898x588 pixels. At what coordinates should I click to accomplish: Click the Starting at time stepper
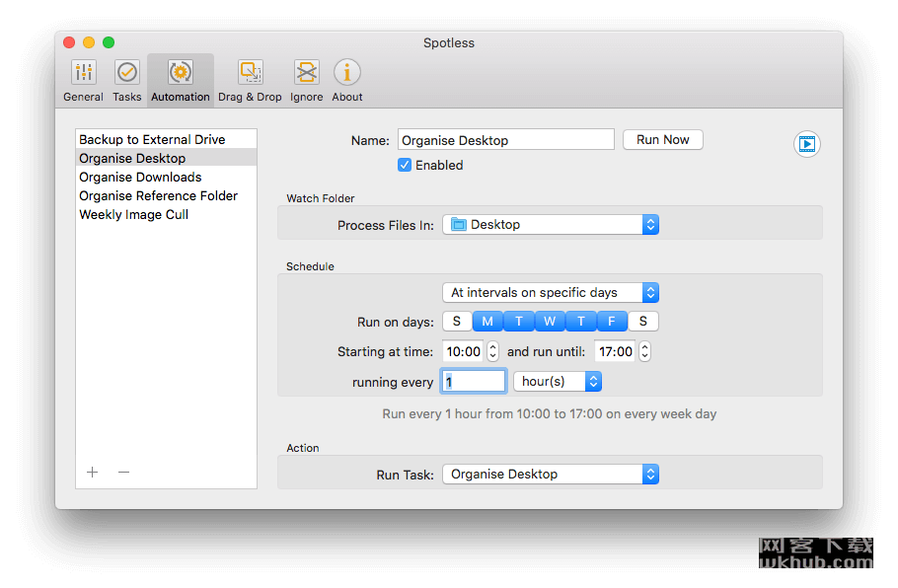[x=493, y=351]
